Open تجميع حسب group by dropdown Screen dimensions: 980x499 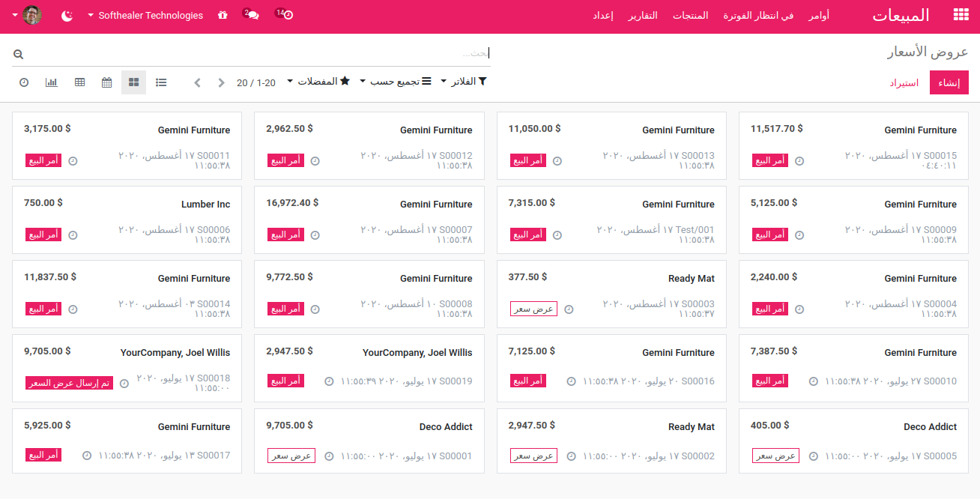point(395,81)
